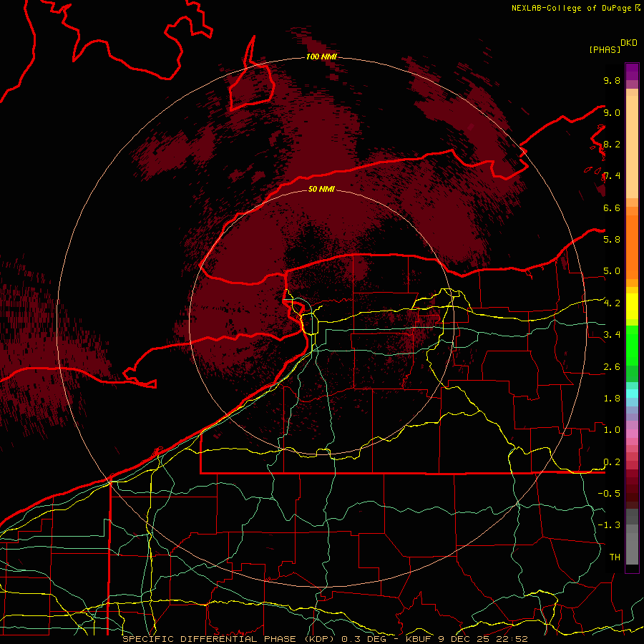Pick the gray bottom segment of the color bar
This screenshot has height=644, width=644.
coord(632,548)
